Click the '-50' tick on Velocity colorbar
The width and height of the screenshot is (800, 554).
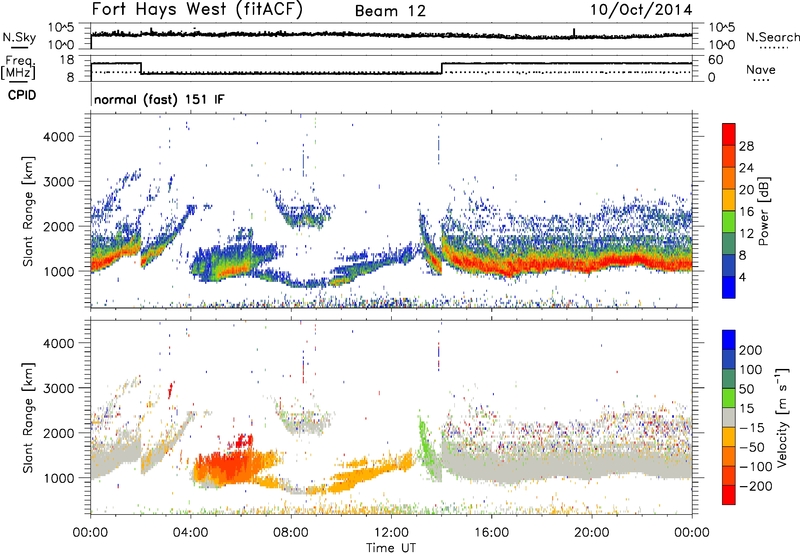[752, 447]
